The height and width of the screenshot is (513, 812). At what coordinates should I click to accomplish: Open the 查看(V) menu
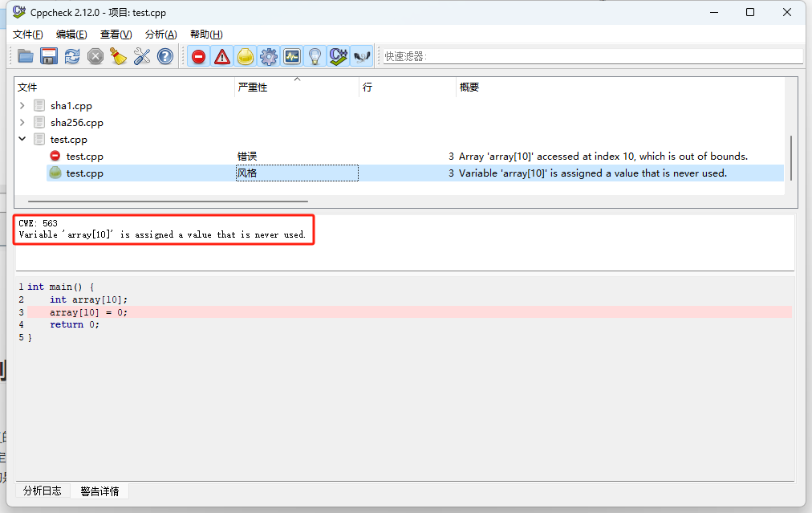tap(116, 35)
